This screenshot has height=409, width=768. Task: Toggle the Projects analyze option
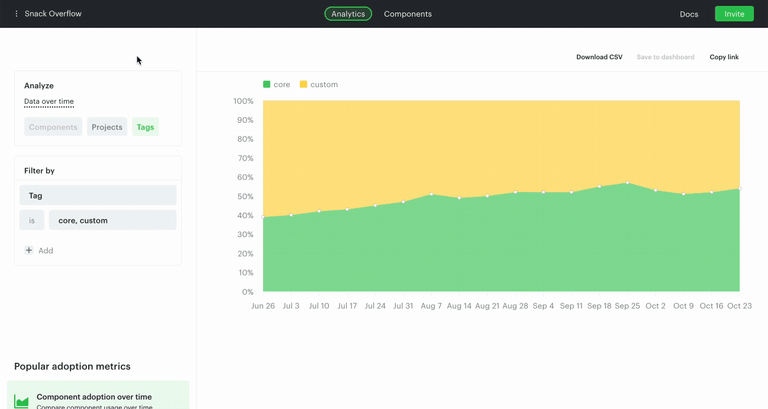pyautogui.click(x=107, y=127)
